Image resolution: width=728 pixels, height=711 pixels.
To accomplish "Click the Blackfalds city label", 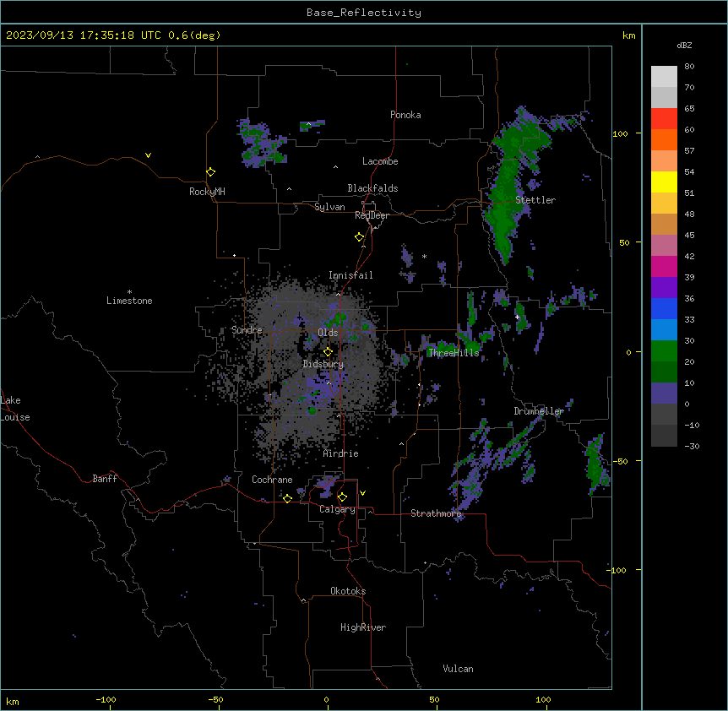I will pyautogui.click(x=372, y=188).
